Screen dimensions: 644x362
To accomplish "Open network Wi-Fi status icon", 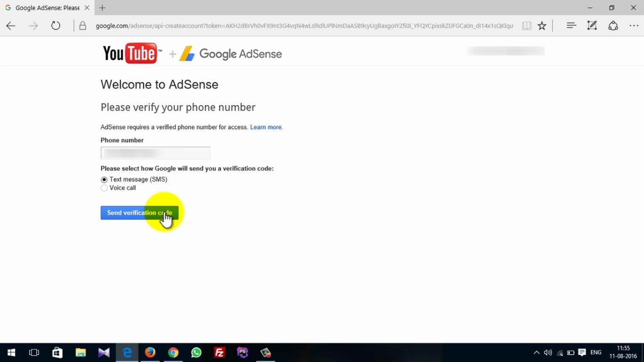I will [x=560, y=353].
